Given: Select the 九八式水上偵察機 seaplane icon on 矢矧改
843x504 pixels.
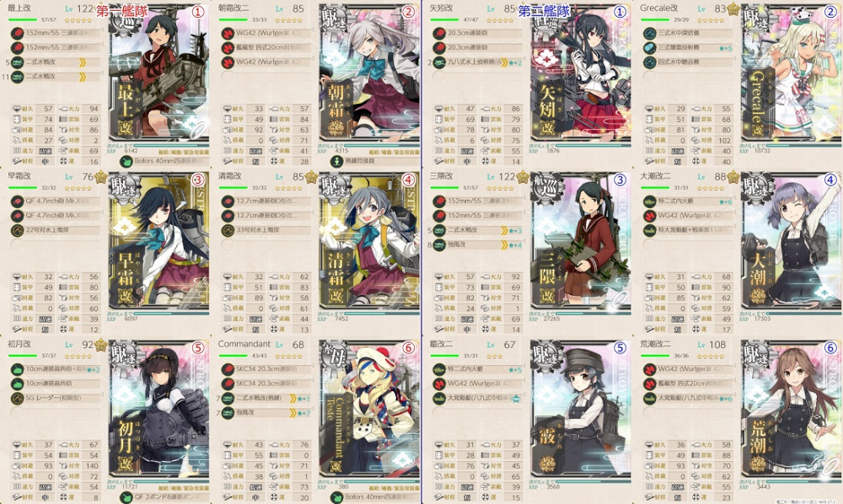Looking at the screenshot, I should [x=439, y=62].
